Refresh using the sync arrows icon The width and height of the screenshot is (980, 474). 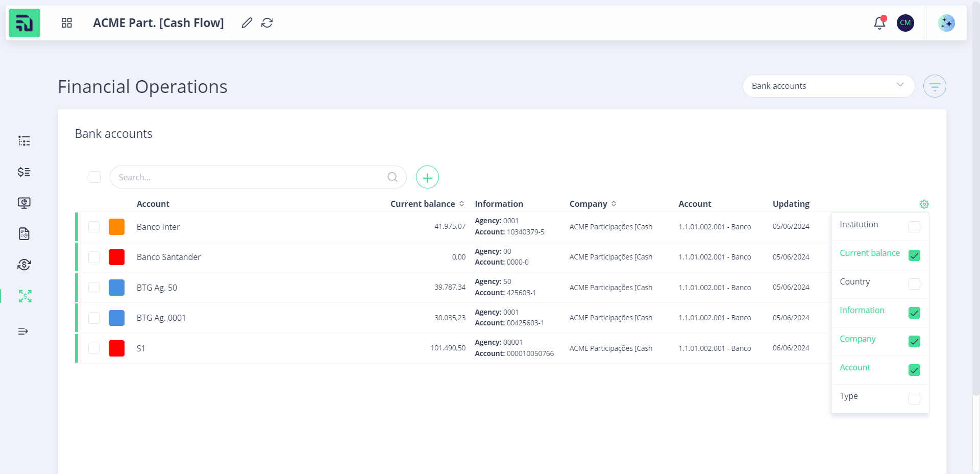(x=267, y=23)
